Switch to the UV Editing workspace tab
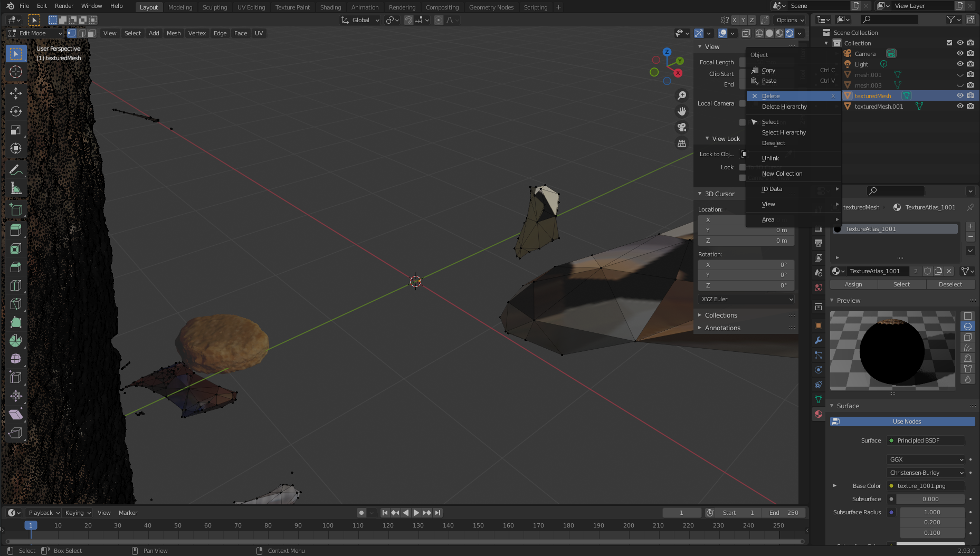Viewport: 980px width, 556px height. point(251,7)
